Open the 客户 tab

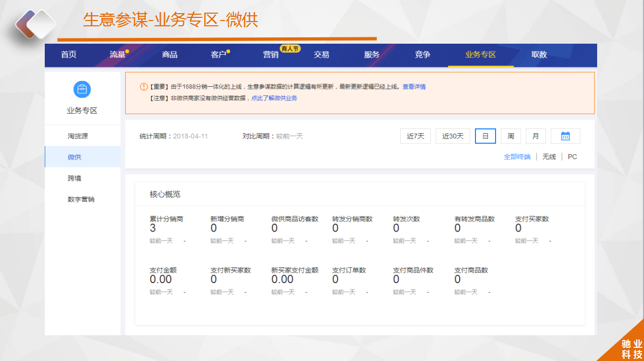219,55
